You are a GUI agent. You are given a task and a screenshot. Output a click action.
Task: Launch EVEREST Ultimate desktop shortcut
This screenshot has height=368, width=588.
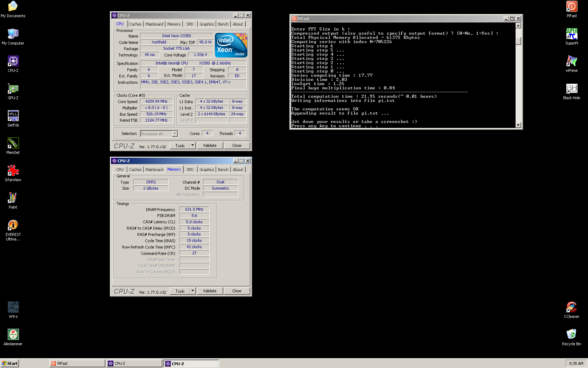click(x=13, y=230)
